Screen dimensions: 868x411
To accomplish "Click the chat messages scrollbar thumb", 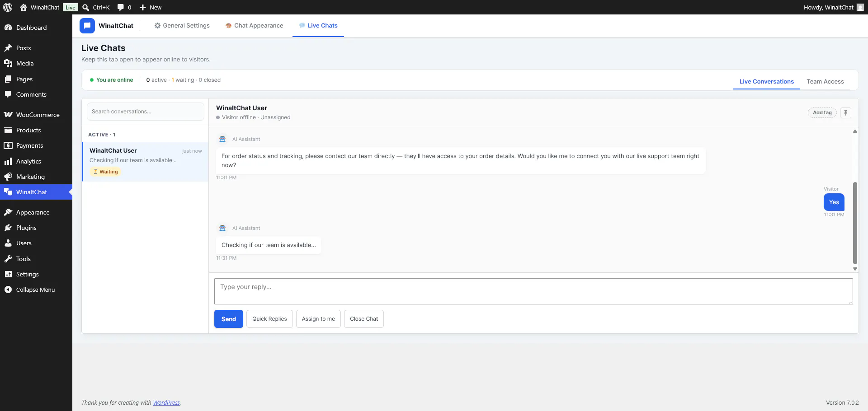I will click(x=855, y=223).
